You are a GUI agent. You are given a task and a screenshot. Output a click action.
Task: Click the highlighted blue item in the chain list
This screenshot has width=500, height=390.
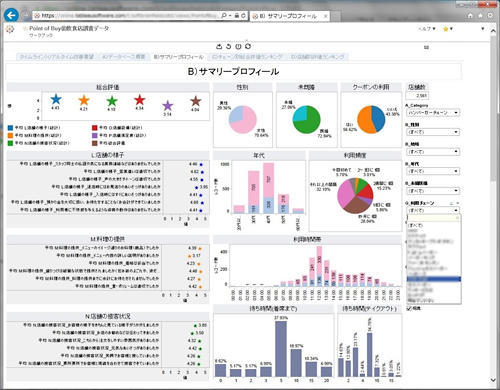434,279
